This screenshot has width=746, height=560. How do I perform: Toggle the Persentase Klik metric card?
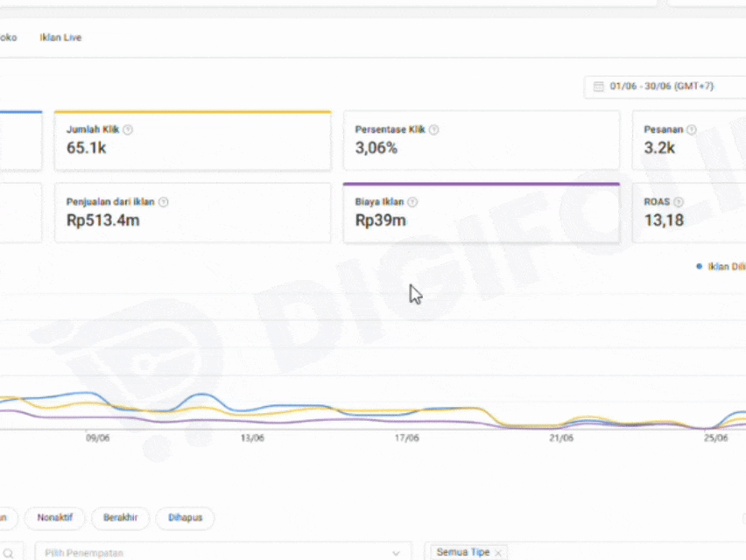tap(481, 140)
